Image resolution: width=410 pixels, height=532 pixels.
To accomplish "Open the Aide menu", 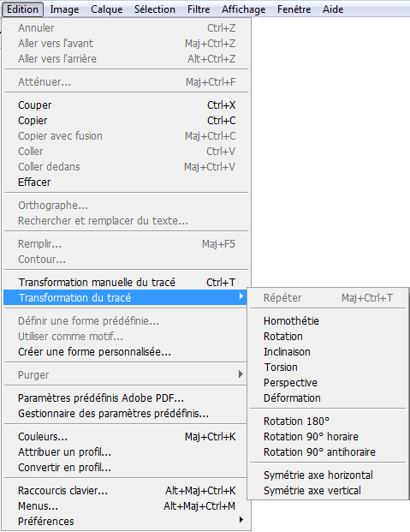I will coord(333,9).
